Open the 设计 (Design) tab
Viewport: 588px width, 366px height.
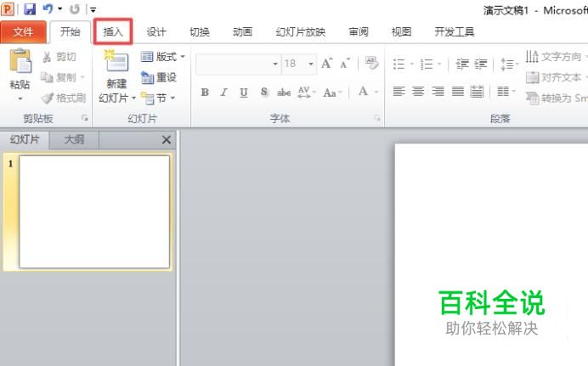pos(156,31)
